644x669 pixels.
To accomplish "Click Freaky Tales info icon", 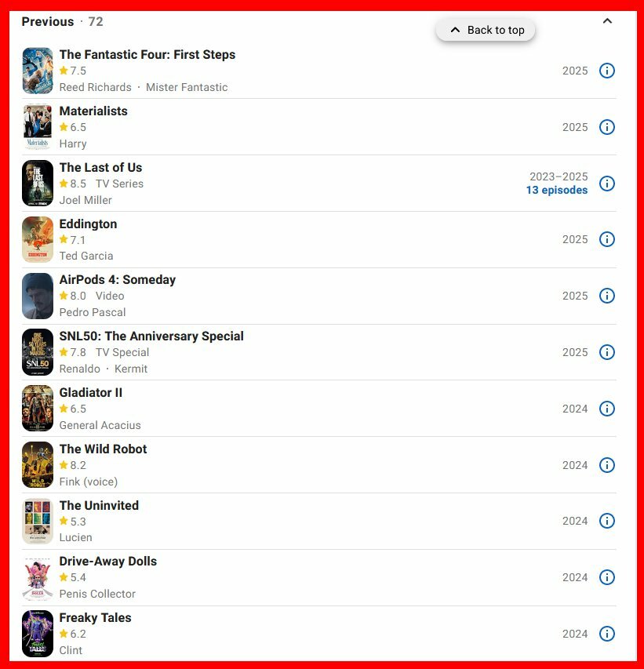I will coord(606,634).
